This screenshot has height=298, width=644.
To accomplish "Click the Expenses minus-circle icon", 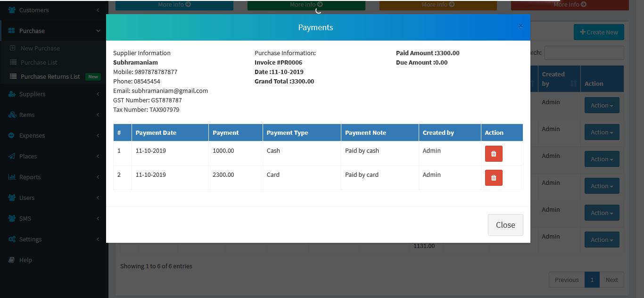I will 12,136.
